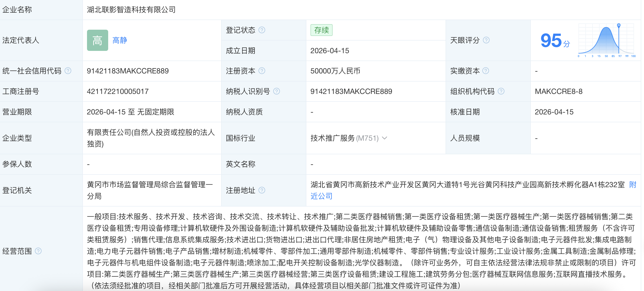Click the help icon beside 统一社会信用代码
Image resolution: width=644 pixels, height=291 pixels.
point(67,70)
